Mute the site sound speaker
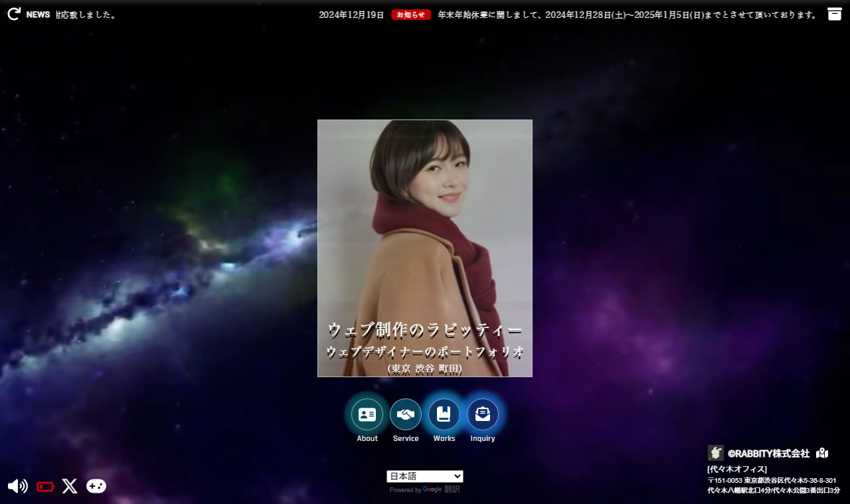 [17, 486]
